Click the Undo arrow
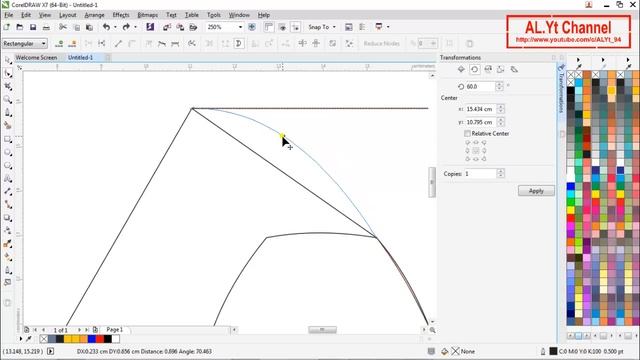This screenshot has width=640, height=360. click(x=107, y=27)
